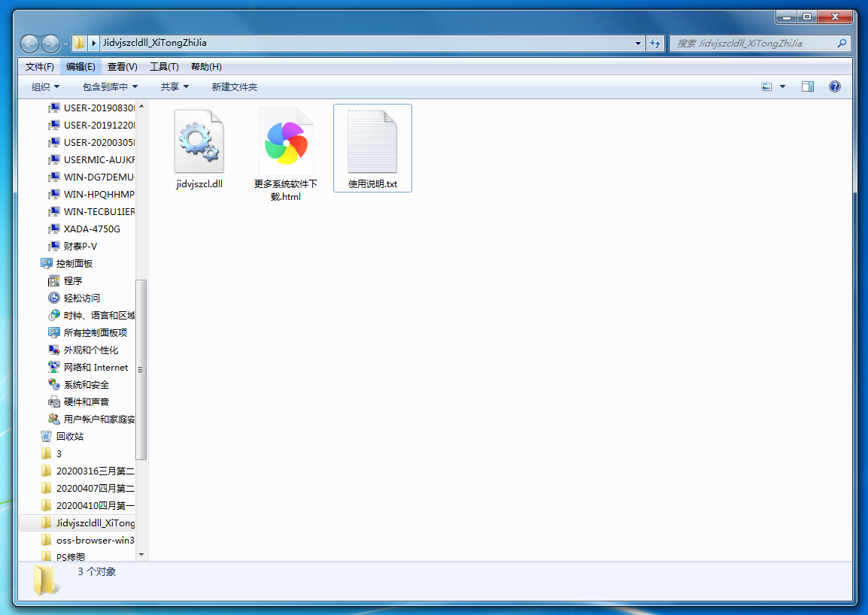The width and height of the screenshot is (868, 615).
Task: Click the Jidvjszcldll_XiTongZhiJia address path segment
Action: pos(155,43)
